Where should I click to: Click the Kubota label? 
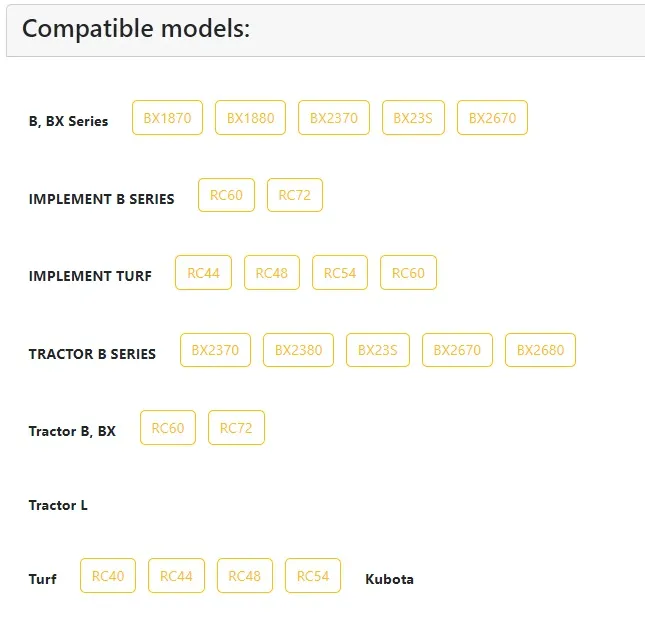(389, 579)
